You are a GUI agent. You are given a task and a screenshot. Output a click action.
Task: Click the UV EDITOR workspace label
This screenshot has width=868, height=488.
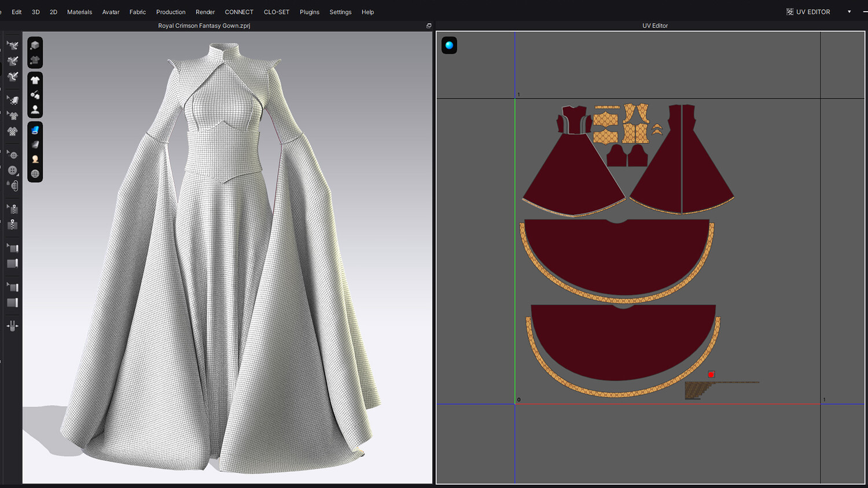tap(813, 12)
